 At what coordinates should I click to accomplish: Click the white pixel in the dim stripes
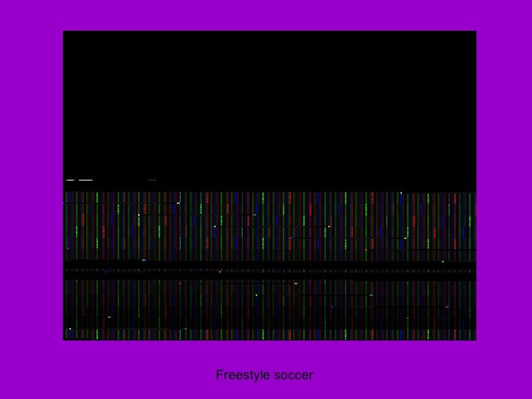(x=70, y=329)
